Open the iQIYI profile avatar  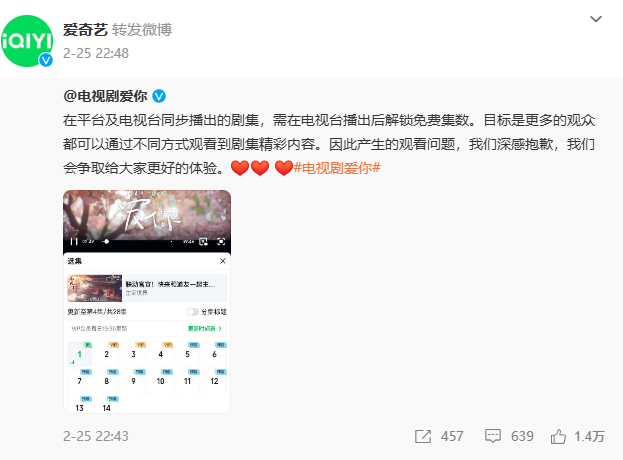27,41
